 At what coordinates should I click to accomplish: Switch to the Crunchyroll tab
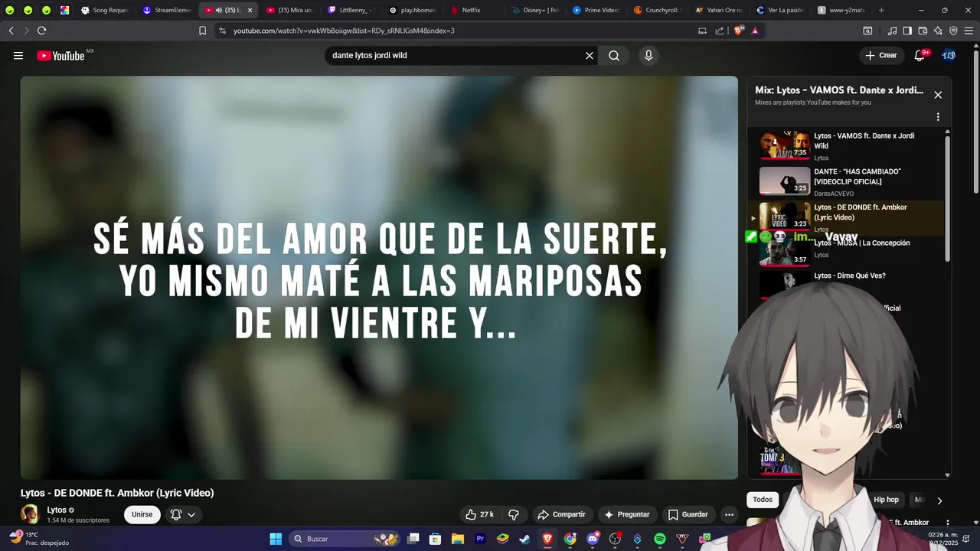pyautogui.click(x=657, y=10)
